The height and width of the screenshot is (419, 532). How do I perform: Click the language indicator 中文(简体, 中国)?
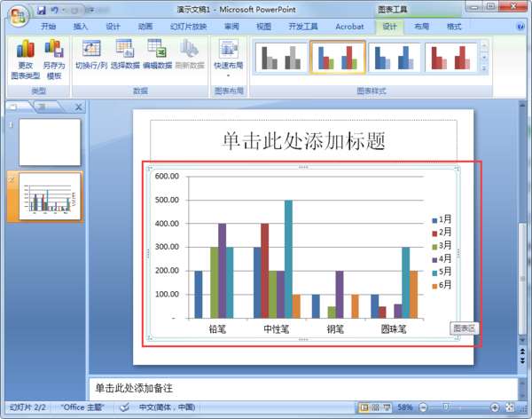(167, 407)
